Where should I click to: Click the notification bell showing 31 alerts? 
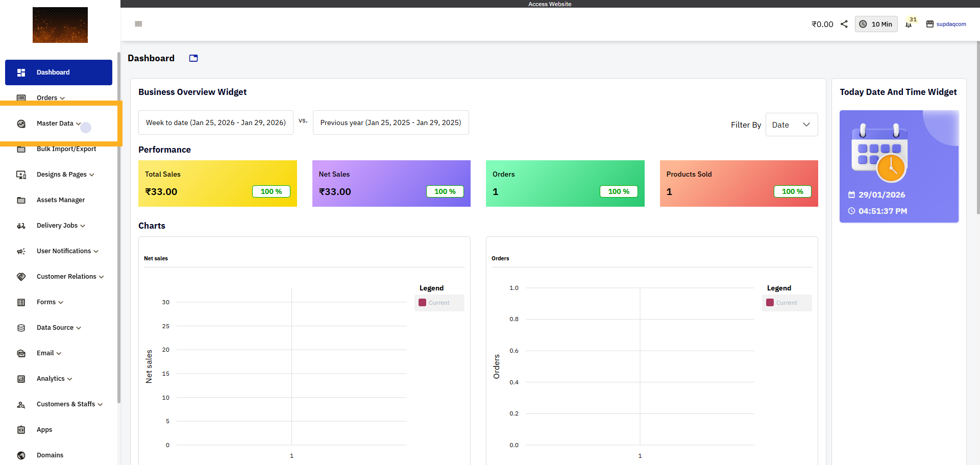(910, 23)
